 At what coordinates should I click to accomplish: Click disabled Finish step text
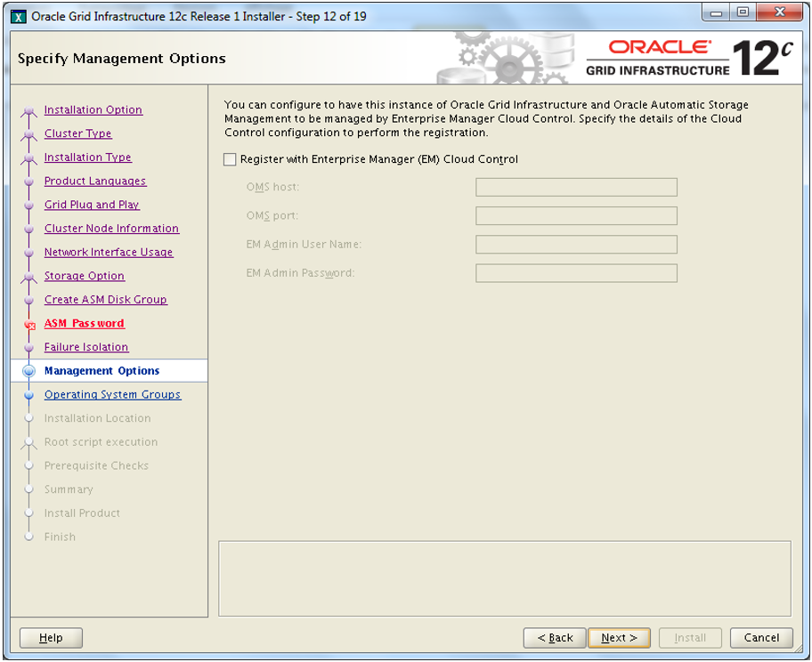[x=60, y=537]
